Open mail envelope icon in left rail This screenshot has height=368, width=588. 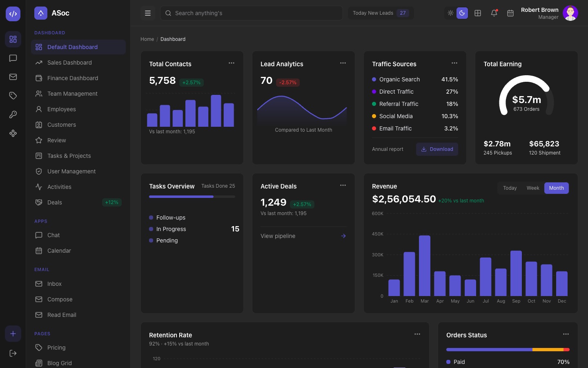tap(13, 77)
